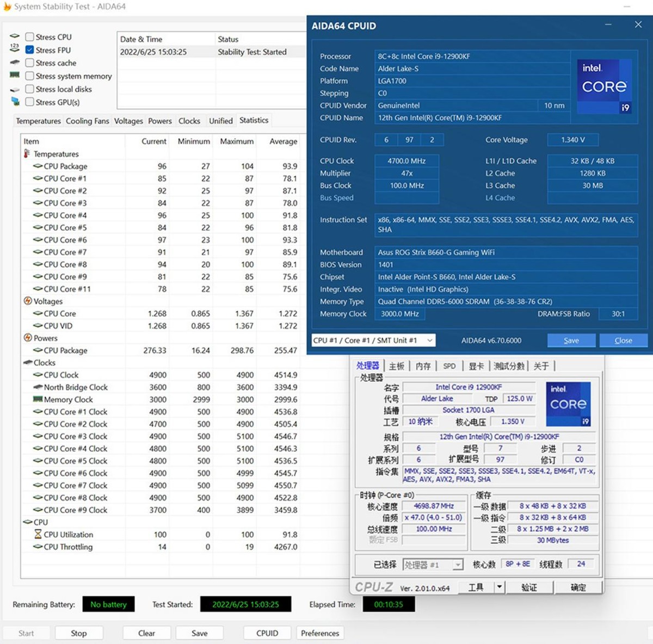The width and height of the screenshot is (653, 644).
Task: Enable Stress system memory checkbox
Action: (x=30, y=76)
